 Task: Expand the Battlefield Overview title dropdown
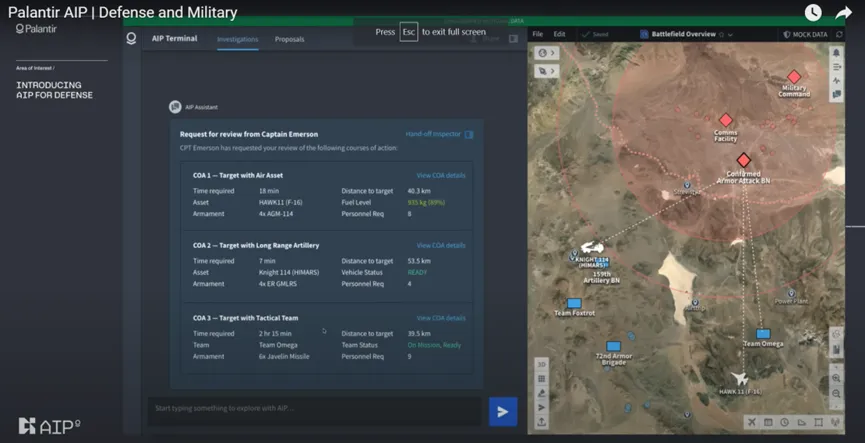click(x=731, y=34)
